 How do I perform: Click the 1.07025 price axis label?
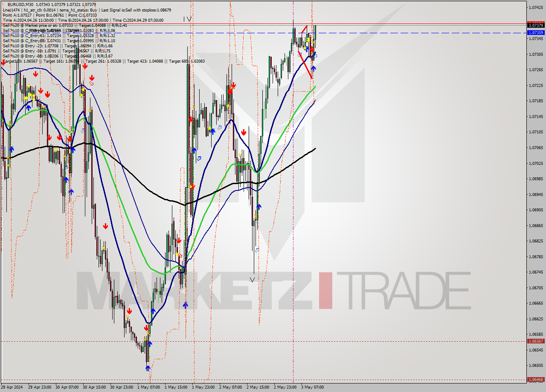(x=536, y=163)
